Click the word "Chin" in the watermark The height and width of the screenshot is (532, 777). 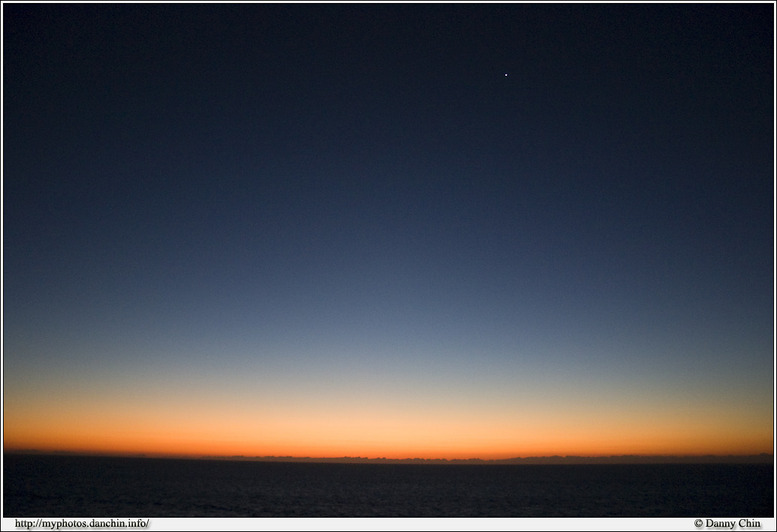(749, 523)
